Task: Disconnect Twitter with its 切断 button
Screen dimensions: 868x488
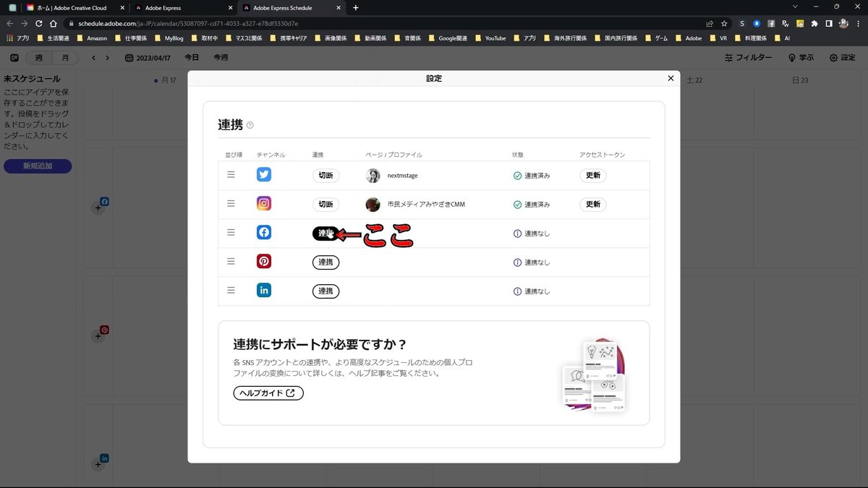Action: point(325,176)
